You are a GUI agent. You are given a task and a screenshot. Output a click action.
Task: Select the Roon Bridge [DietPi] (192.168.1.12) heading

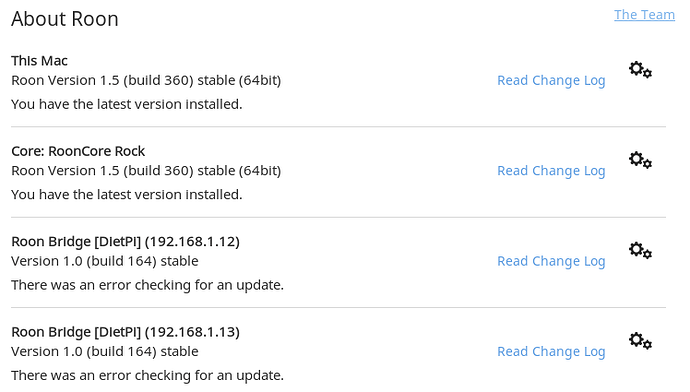[x=125, y=242]
